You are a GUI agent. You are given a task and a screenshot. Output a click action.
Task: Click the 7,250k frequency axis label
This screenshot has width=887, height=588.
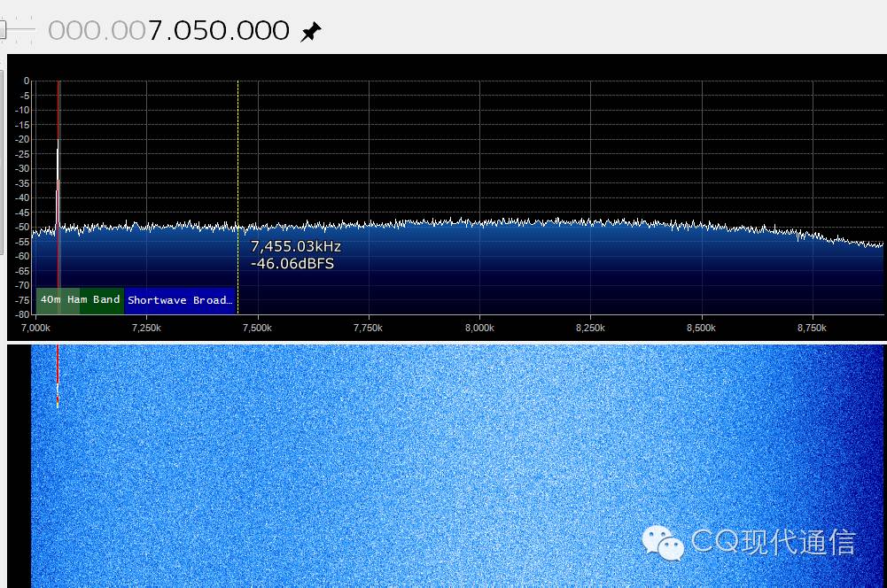(x=146, y=329)
